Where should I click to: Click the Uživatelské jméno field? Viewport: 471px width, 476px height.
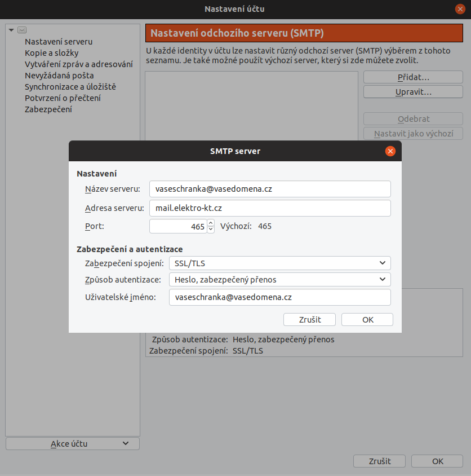click(x=279, y=297)
